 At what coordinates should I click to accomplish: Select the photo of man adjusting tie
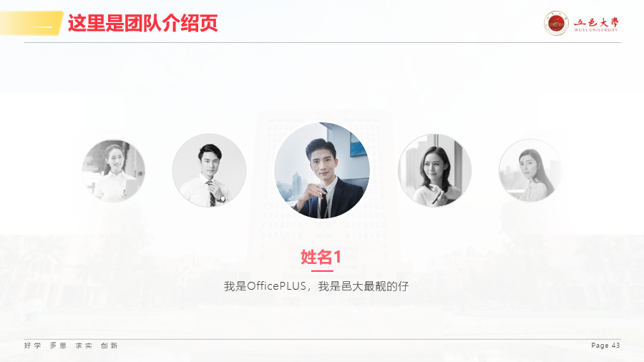(210, 170)
